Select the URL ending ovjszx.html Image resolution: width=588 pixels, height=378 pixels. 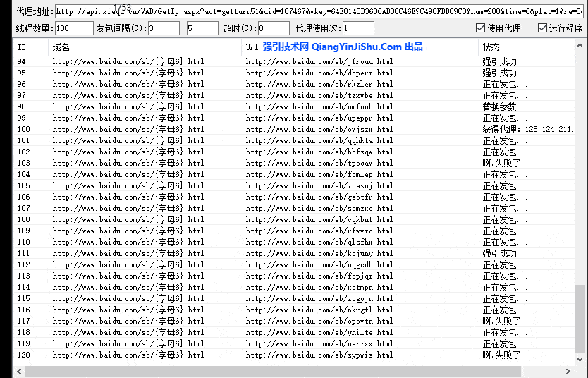[x=319, y=129]
